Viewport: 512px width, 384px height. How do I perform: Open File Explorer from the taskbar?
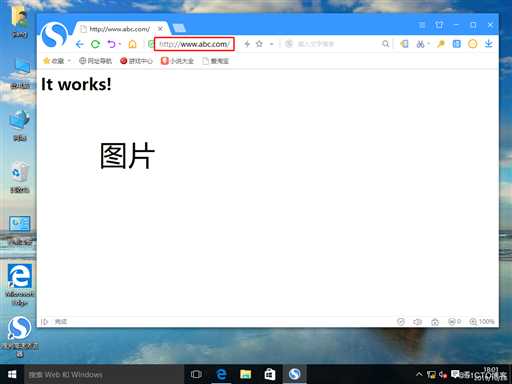(x=246, y=374)
